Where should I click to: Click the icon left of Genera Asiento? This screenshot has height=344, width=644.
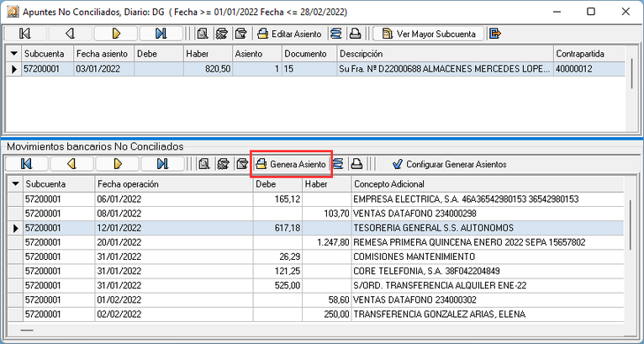pyautogui.click(x=242, y=164)
